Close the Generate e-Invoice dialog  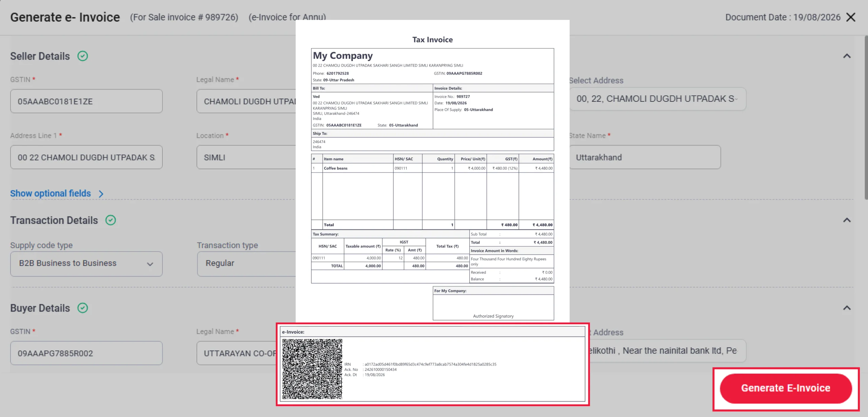click(x=851, y=17)
